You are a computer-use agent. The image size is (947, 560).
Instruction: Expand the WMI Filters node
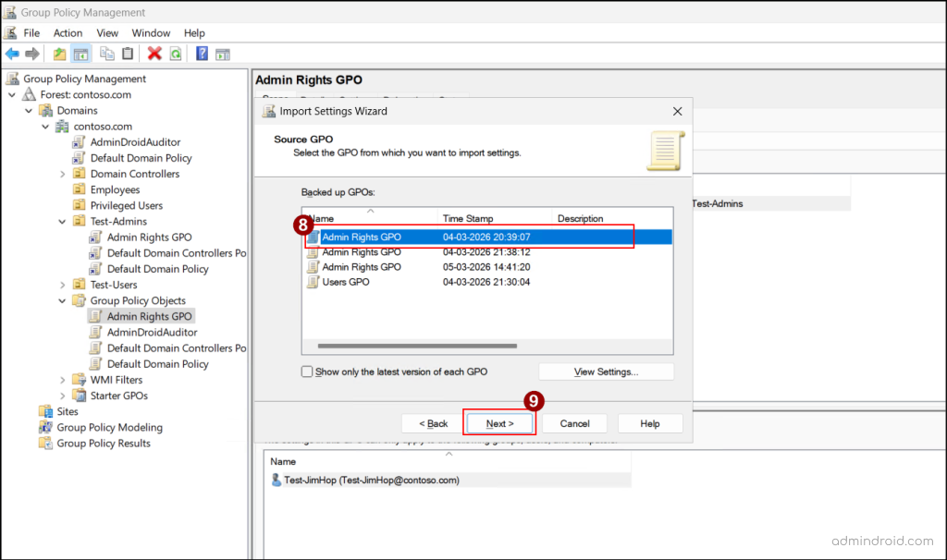[x=62, y=379]
